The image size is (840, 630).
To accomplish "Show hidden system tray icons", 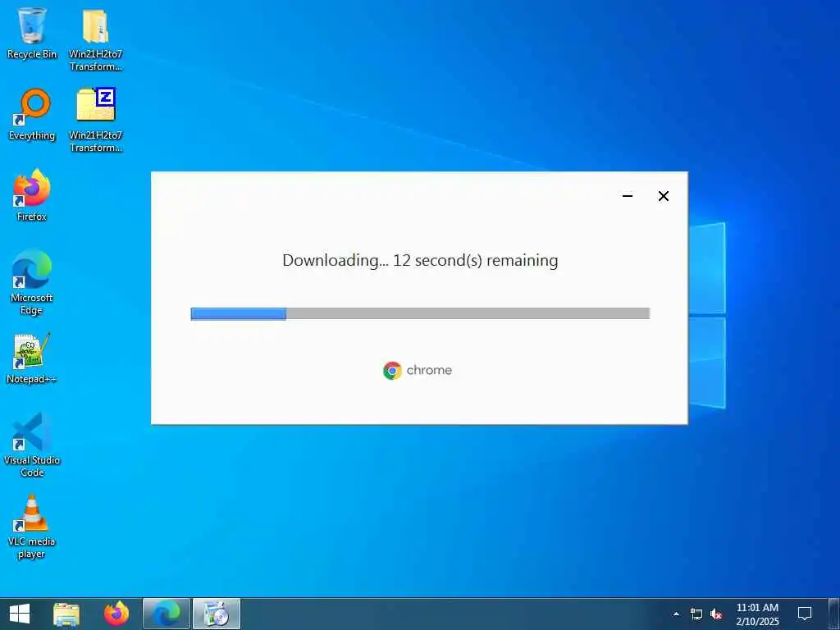I will tap(676, 614).
